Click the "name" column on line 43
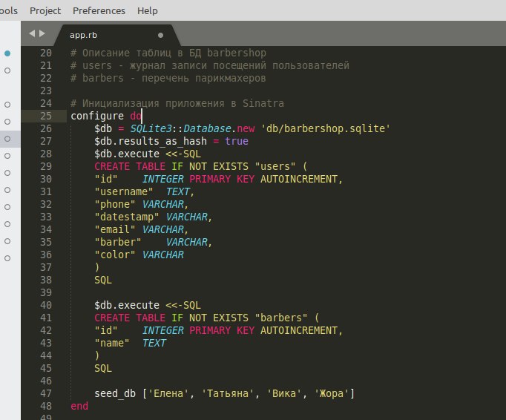Image resolution: width=506 pixels, height=420 pixels. click(112, 343)
